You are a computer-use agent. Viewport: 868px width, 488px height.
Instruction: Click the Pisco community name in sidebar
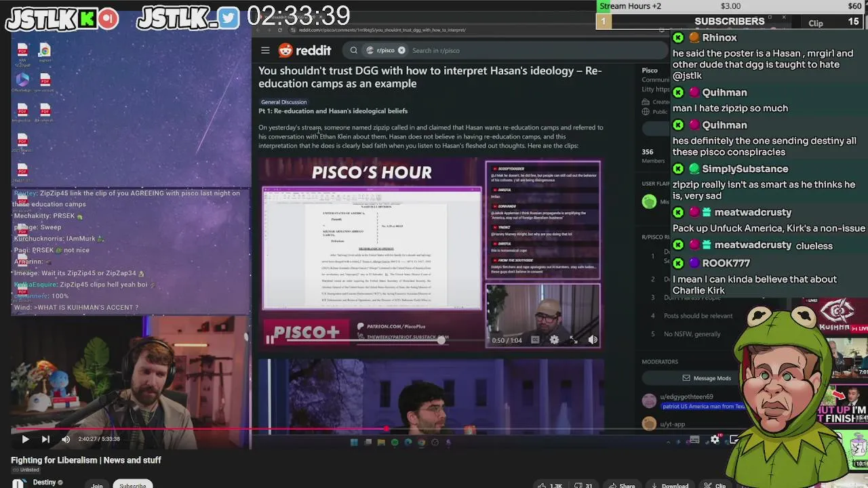[650, 70]
